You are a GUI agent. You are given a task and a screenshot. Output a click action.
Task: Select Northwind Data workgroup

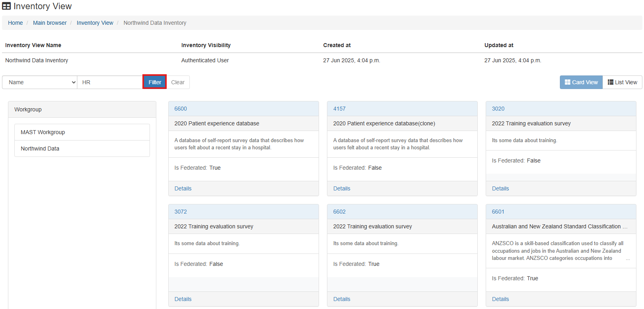click(40, 149)
